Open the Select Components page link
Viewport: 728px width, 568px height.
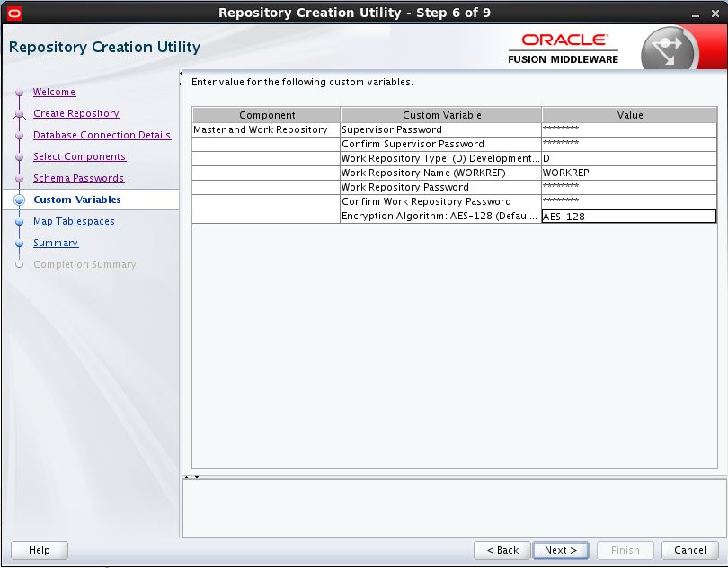click(x=79, y=156)
